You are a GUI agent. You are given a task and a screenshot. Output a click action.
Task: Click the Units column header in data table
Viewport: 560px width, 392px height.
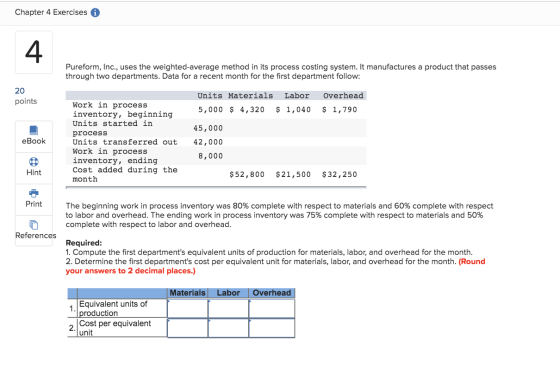pos(210,96)
